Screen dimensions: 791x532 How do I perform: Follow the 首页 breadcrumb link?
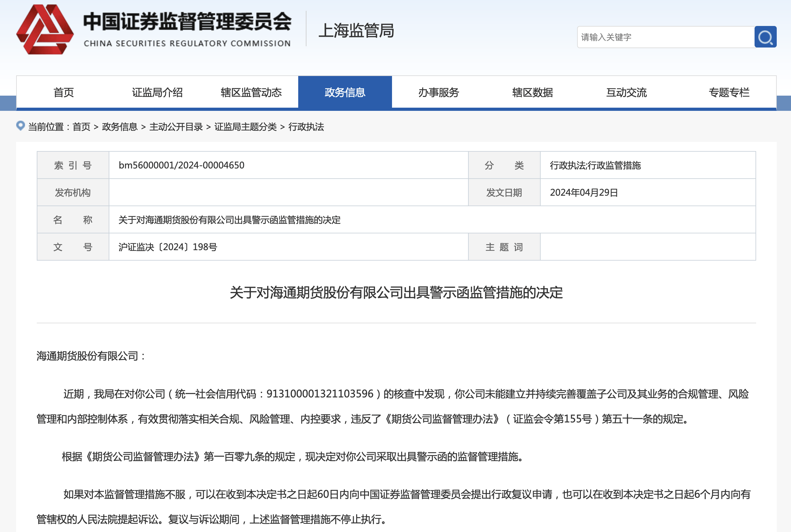81,127
